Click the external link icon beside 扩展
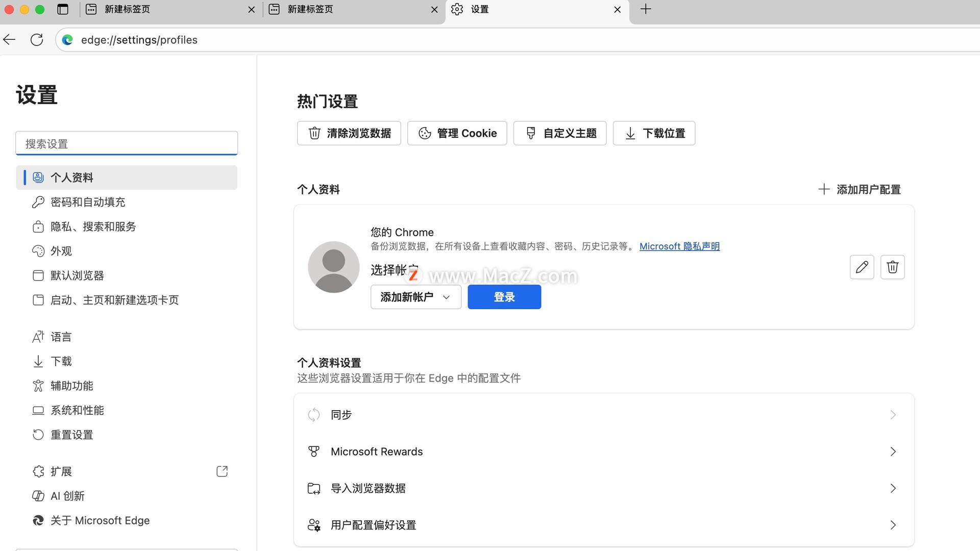Screen dimensions: 980x551 [222, 471]
